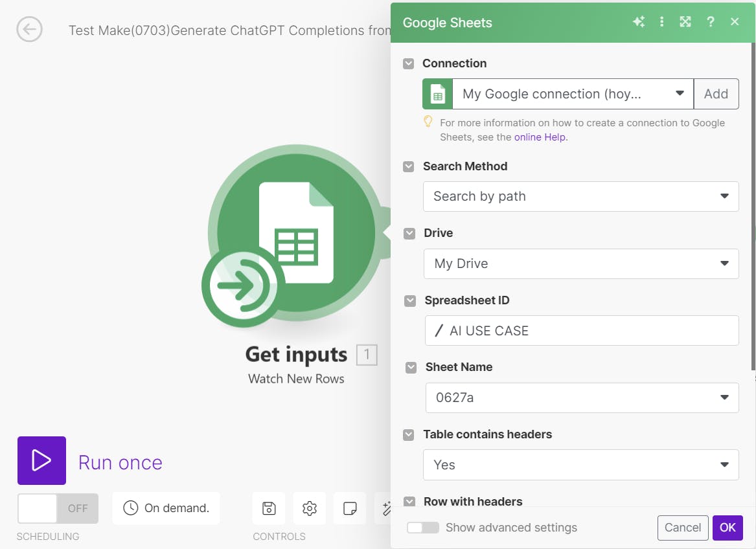756x549 pixels.
Task: Click the Add connection button
Action: (x=716, y=93)
